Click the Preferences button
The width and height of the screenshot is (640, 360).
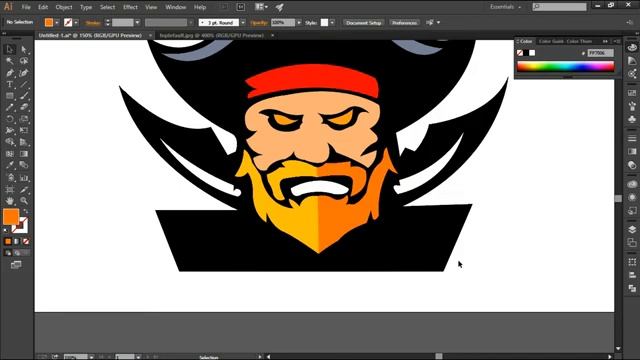(x=404, y=23)
